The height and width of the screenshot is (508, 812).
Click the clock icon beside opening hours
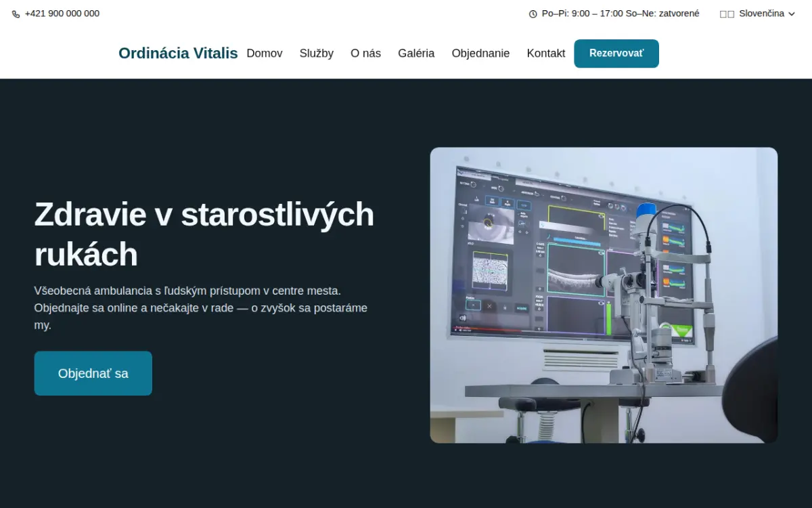[533, 14]
